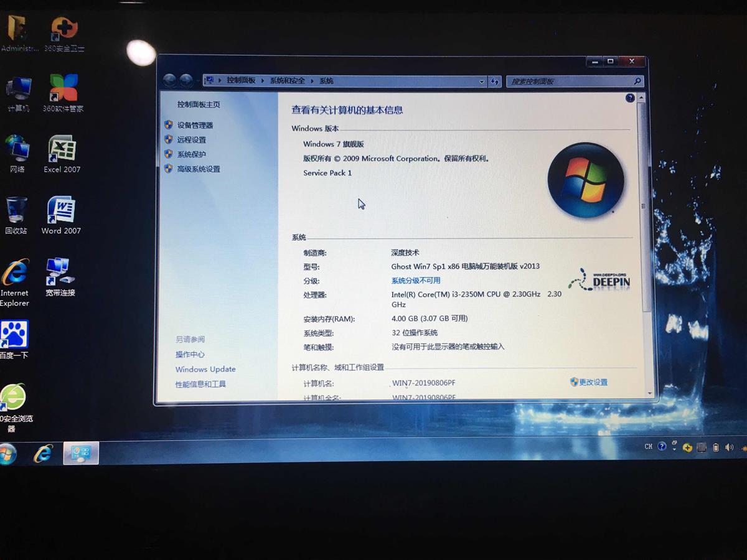Launch Word 2007 shortcut
This screenshot has width=747, height=560.
(x=61, y=215)
